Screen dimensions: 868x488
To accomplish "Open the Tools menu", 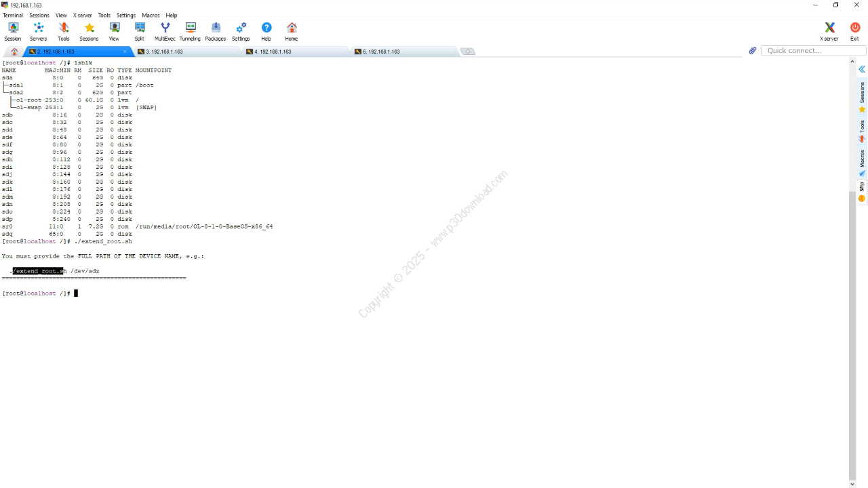I will click(x=104, y=15).
